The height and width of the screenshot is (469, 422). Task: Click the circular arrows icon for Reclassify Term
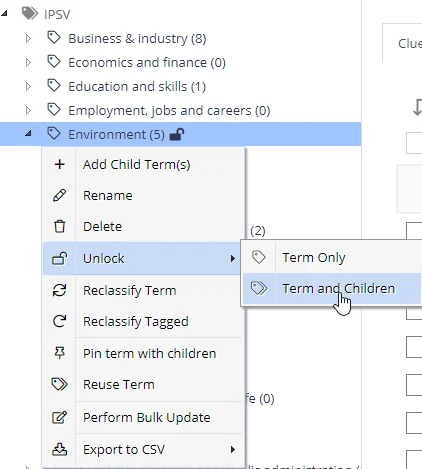pos(60,290)
